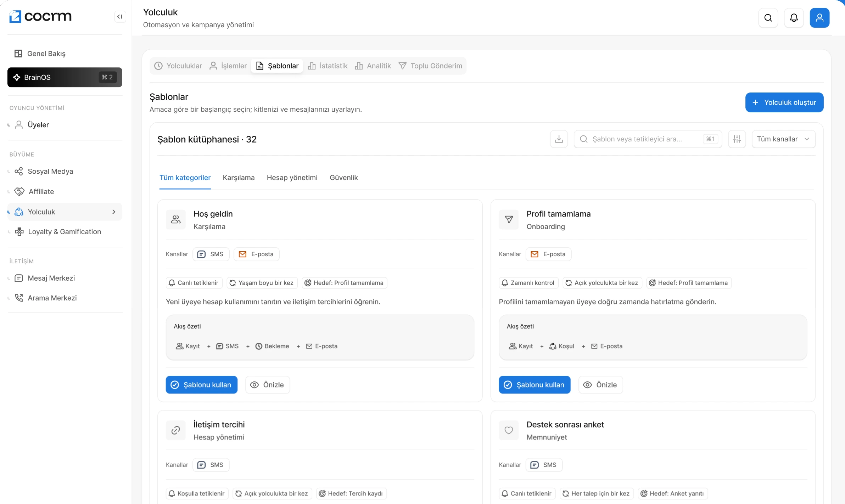Open the filter sliders icon
Image resolution: width=845 pixels, height=504 pixels.
coord(737,139)
